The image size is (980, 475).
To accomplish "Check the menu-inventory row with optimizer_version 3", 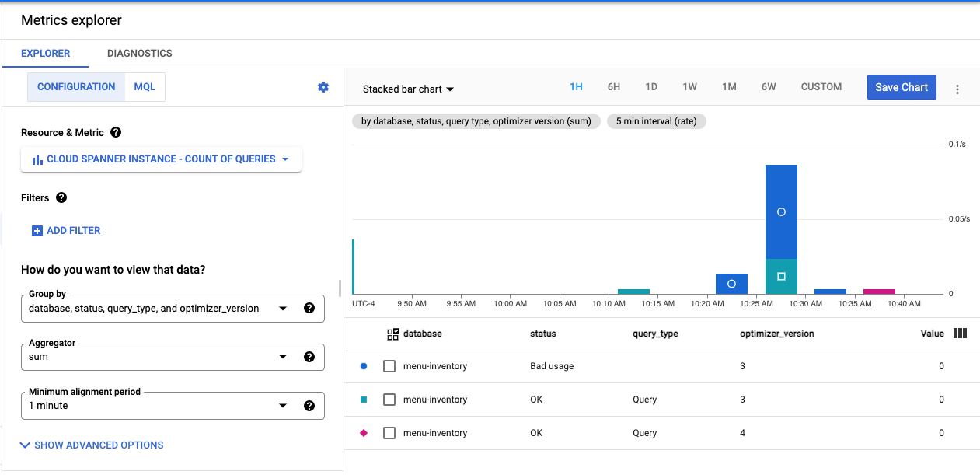I will pyautogui.click(x=389, y=399).
